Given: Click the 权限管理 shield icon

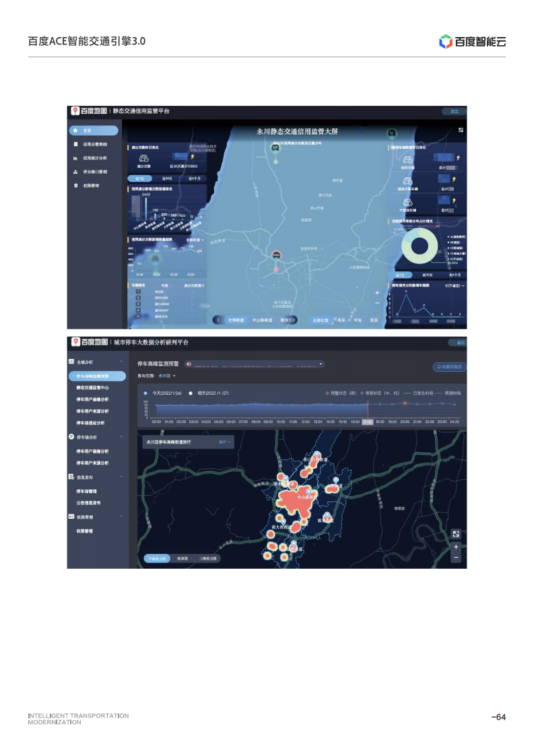Looking at the screenshot, I should click(75, 185).
